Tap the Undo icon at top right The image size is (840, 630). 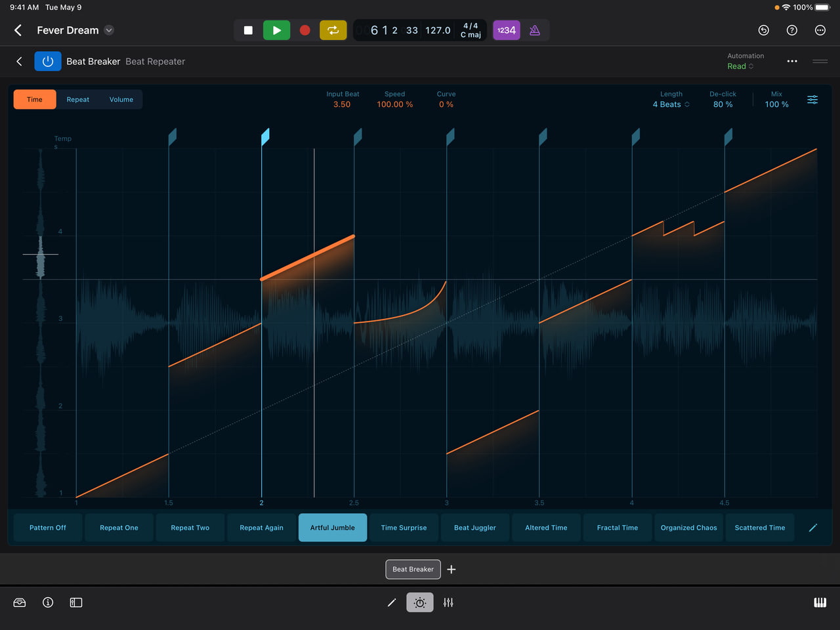[763, 30]
